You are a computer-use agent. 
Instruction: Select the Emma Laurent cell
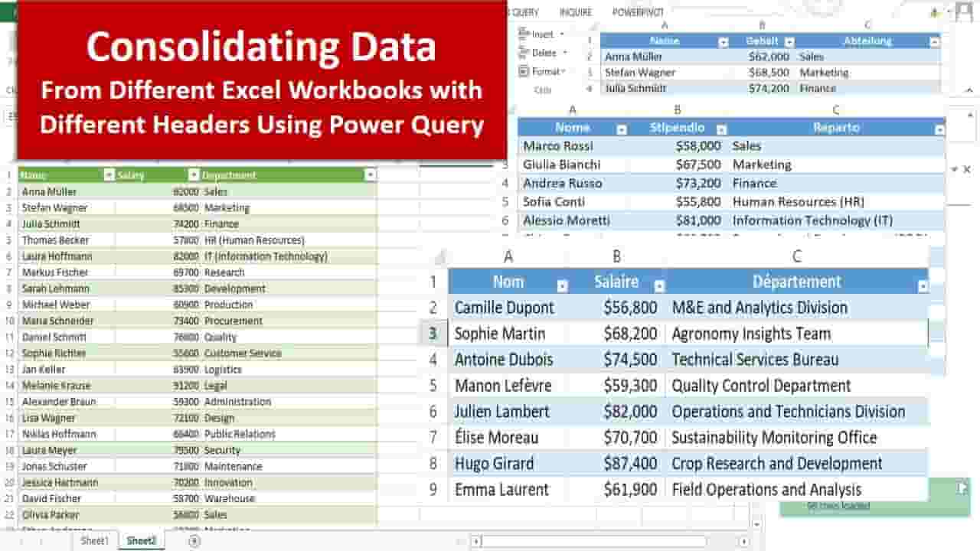(508, 490)
